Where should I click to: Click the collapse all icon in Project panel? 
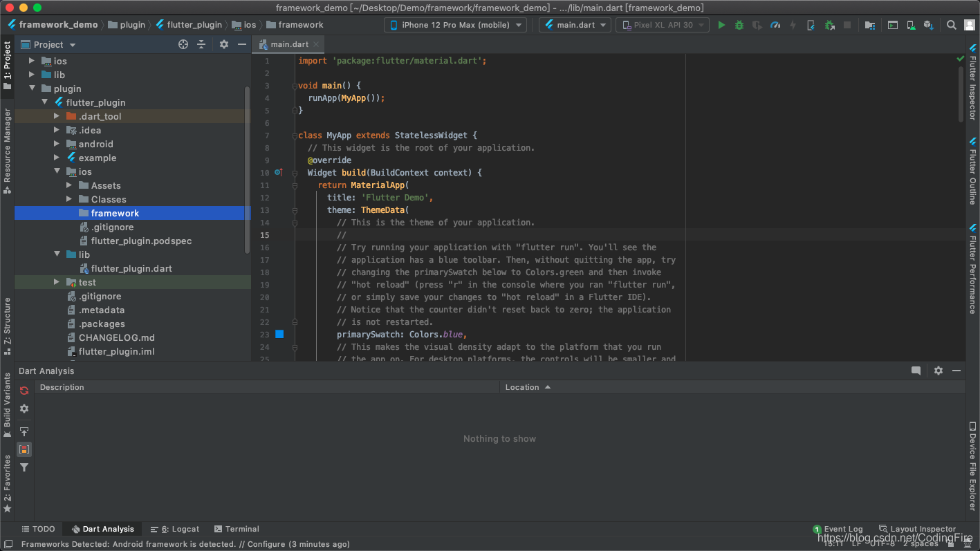[x=201, y=44]
